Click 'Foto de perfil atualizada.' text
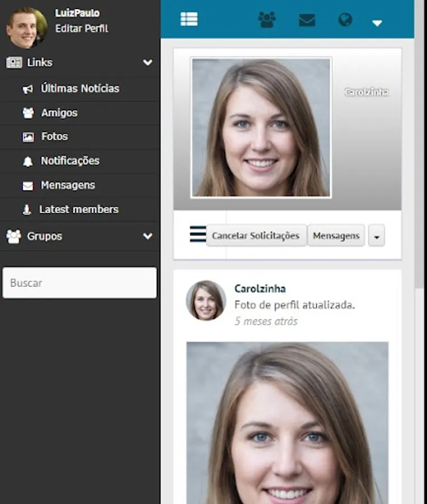This screenshot has height=504, width=427. (x=294, y=305)
